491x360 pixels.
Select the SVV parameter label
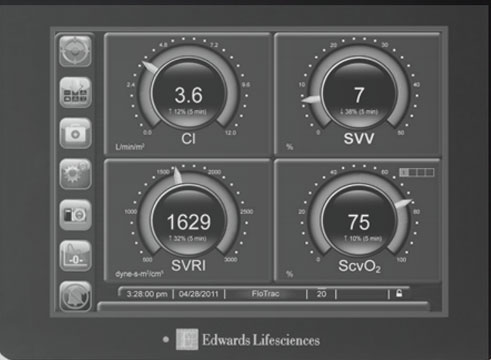[359, 139]
